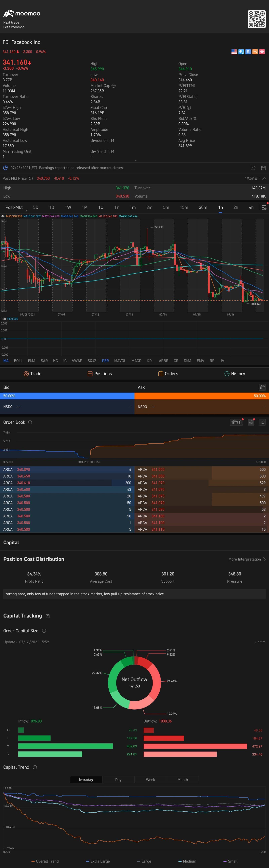Screen dimensions: 269x868
Task: Open History
Action: coord(235,374)
